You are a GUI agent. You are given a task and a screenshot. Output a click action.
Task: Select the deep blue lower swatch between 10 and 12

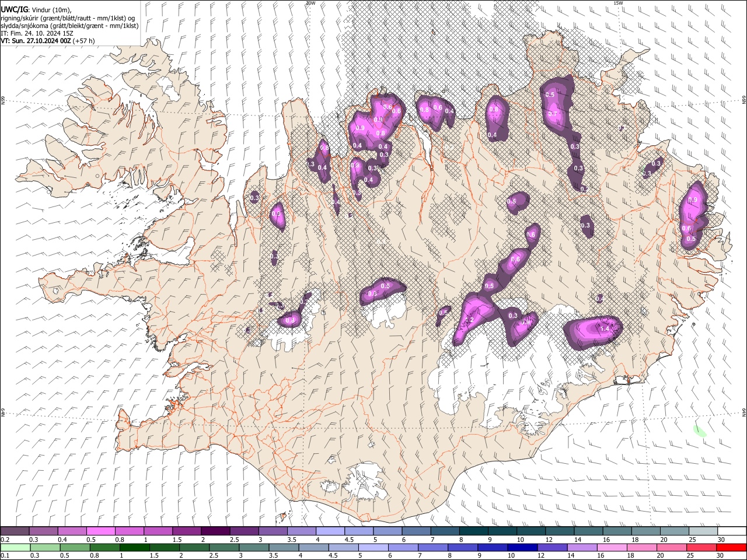tap(522, 547)
